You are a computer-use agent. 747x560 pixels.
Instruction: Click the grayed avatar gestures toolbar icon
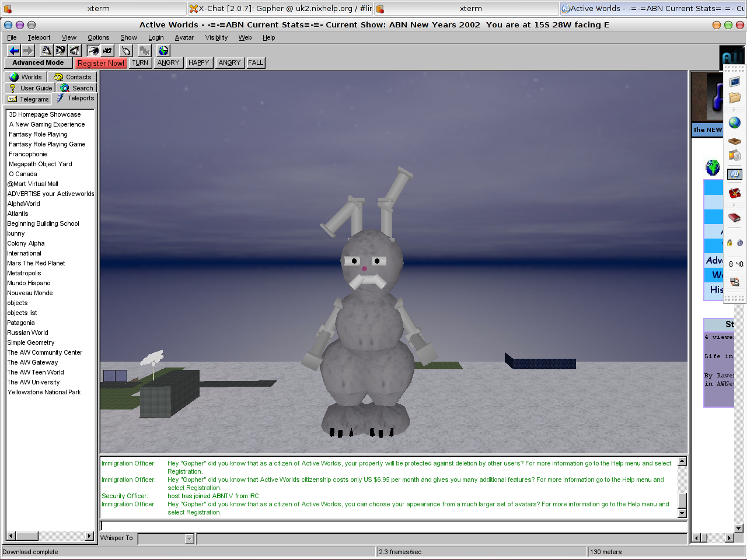click(x=145, y=51)
